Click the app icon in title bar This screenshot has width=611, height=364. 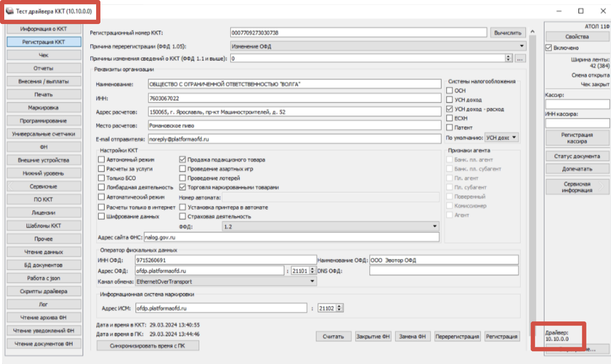pos(10,12)
